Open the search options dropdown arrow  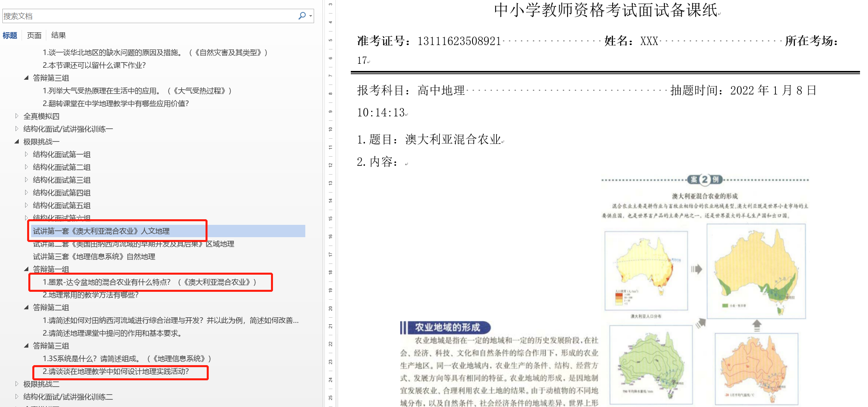pyautogui.click(x=310, y=16)
